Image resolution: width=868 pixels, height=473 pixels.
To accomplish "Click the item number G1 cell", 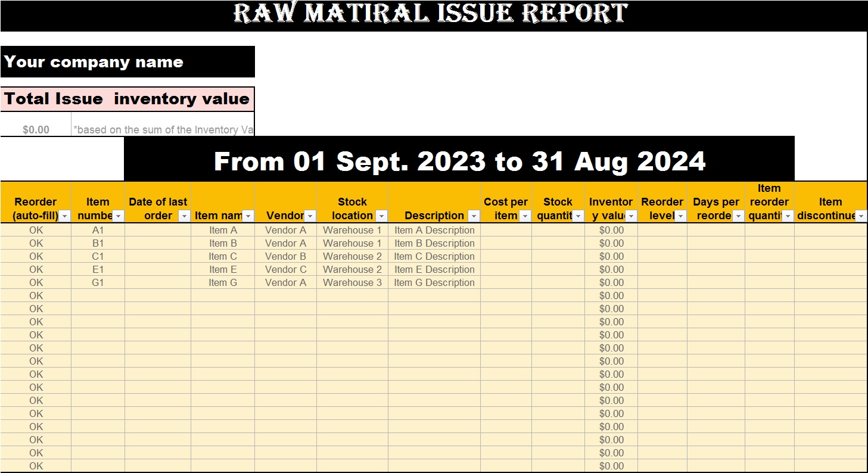I will coord(98,282).
